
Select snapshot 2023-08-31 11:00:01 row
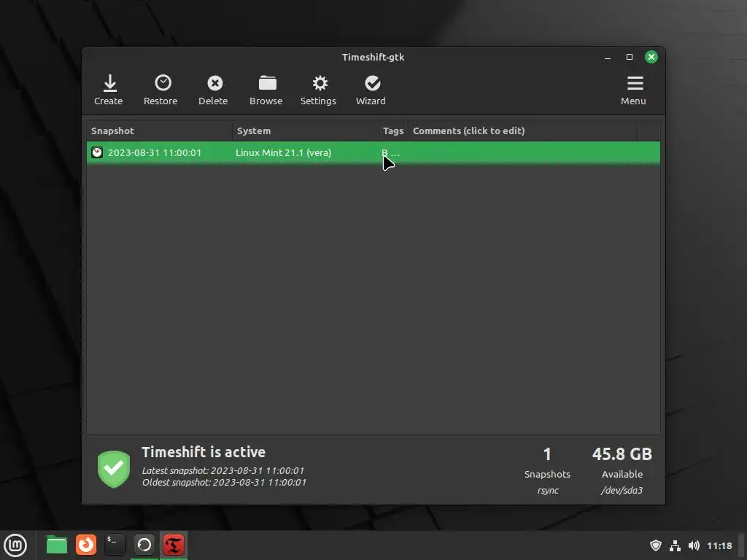pyautogui.click(x=373, y=153)
